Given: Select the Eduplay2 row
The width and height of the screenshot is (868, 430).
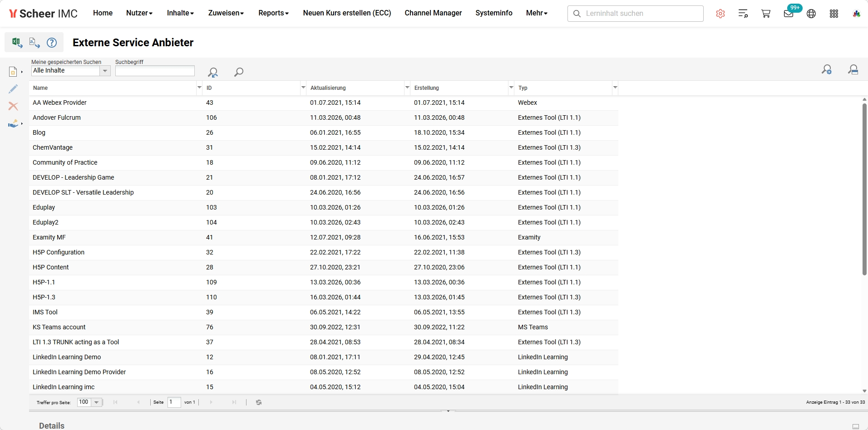Looking at the screenshot, I should coord(323,223).
